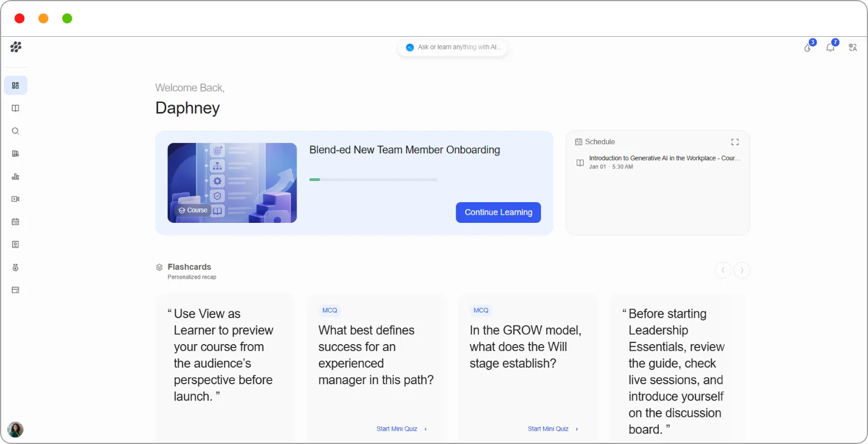Expand the Schedule panel to full view

(x=735, y=142)
